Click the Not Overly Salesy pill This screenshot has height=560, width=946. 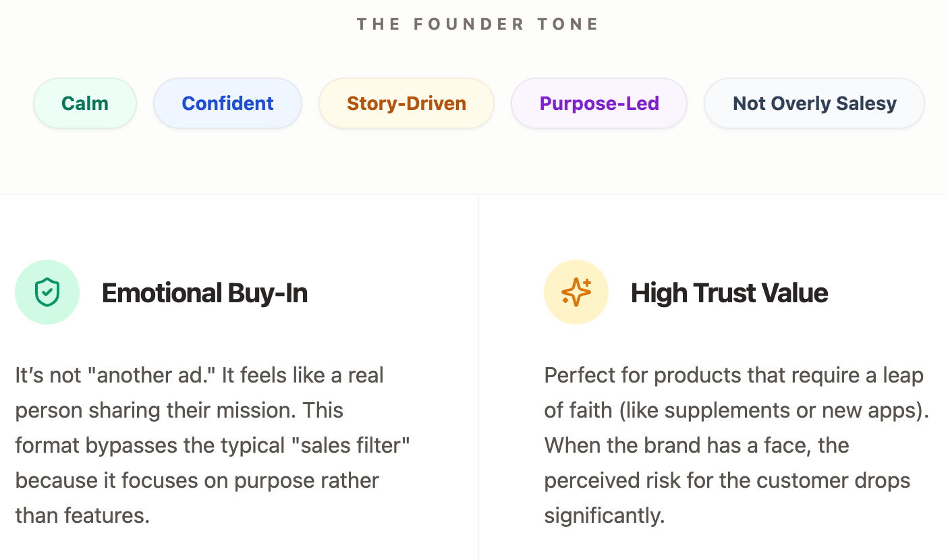pos(814,103)
